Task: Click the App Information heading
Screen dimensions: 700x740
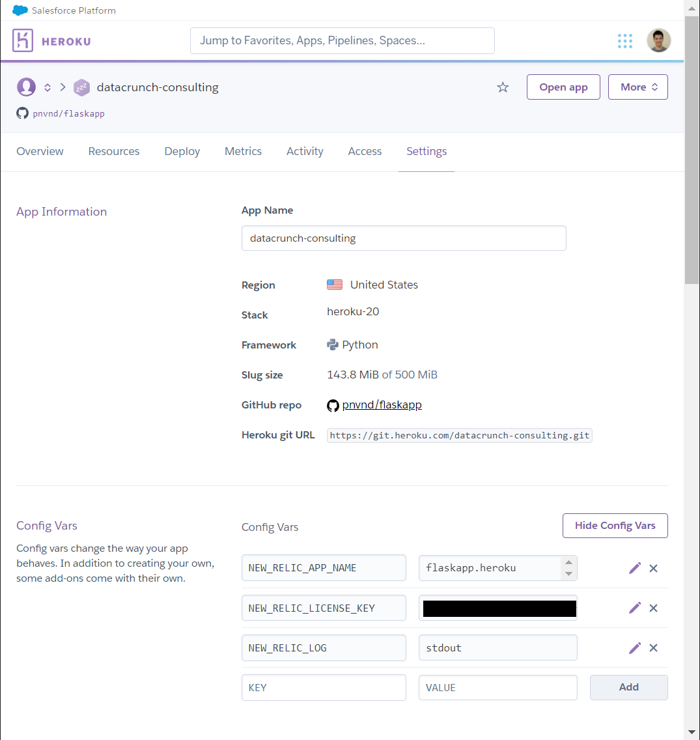Action: point(62,212)
